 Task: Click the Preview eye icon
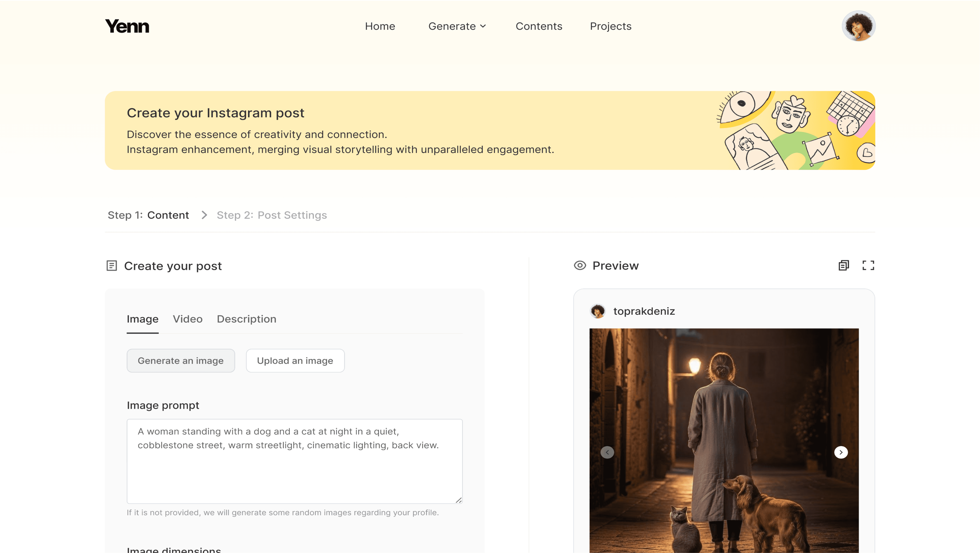(x=580, y=265)
